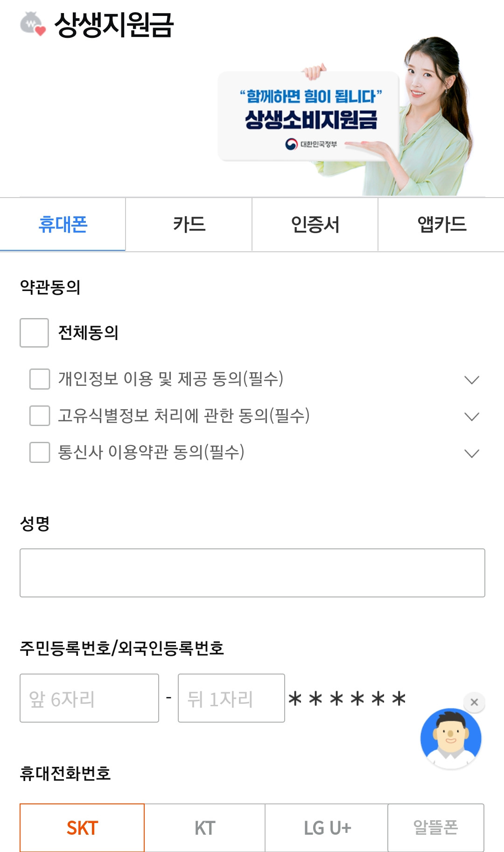Select the 휴대폰 tab
Image resolution: width=504 pixels, height=852 pixels.
click(x=63, y=225)
